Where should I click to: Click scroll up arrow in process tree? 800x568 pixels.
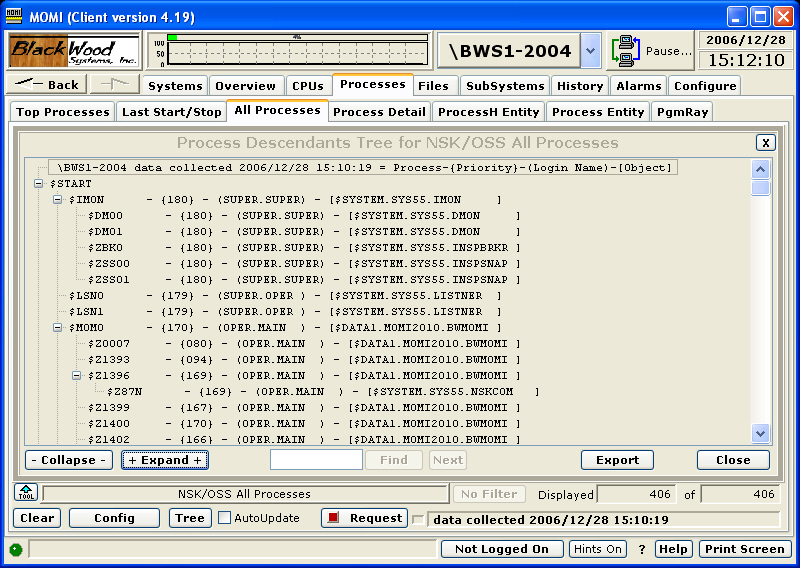pos(760,169)
